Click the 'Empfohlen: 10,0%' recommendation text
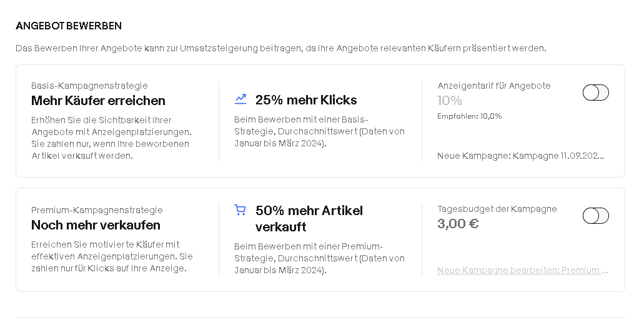This screenshot has height=322, width=644. 470,116
